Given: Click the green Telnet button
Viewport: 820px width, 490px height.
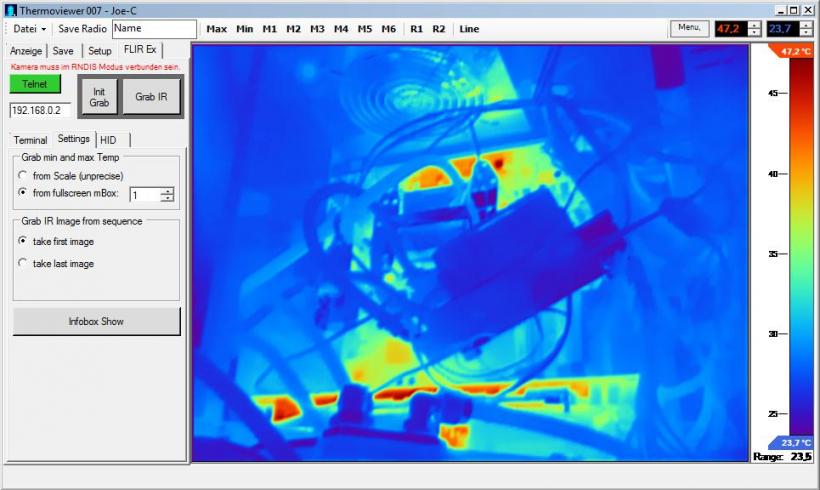Looking at the screenshot, I should tap(35, 85).
